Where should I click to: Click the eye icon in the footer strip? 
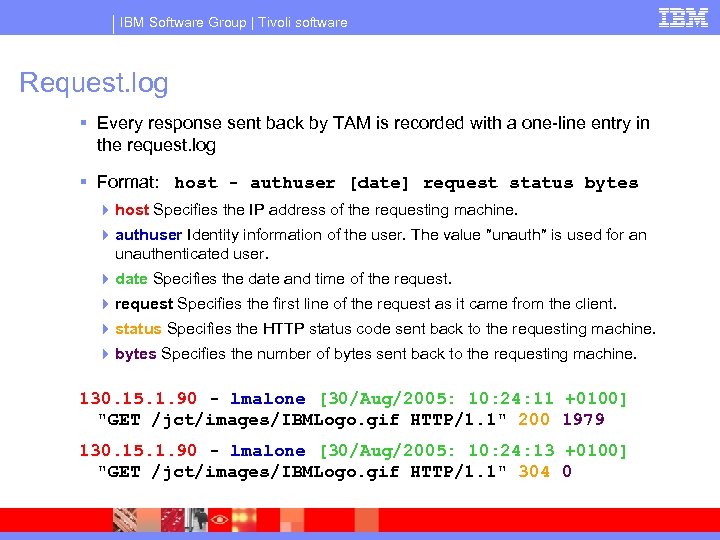tap(219, 520)
